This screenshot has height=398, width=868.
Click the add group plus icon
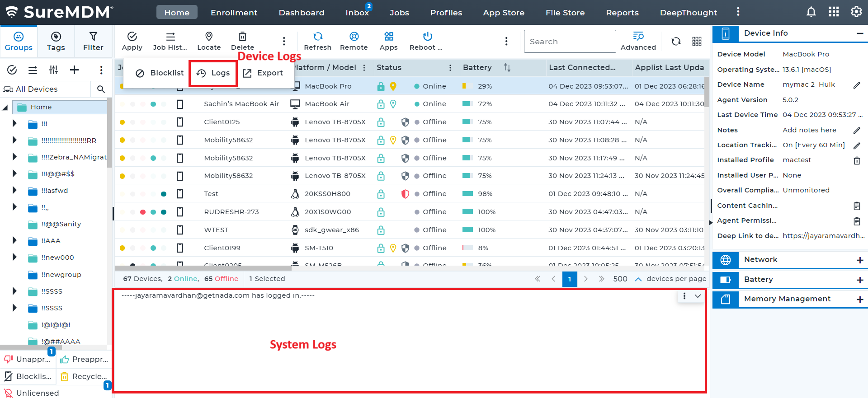(x=75, y=70)
